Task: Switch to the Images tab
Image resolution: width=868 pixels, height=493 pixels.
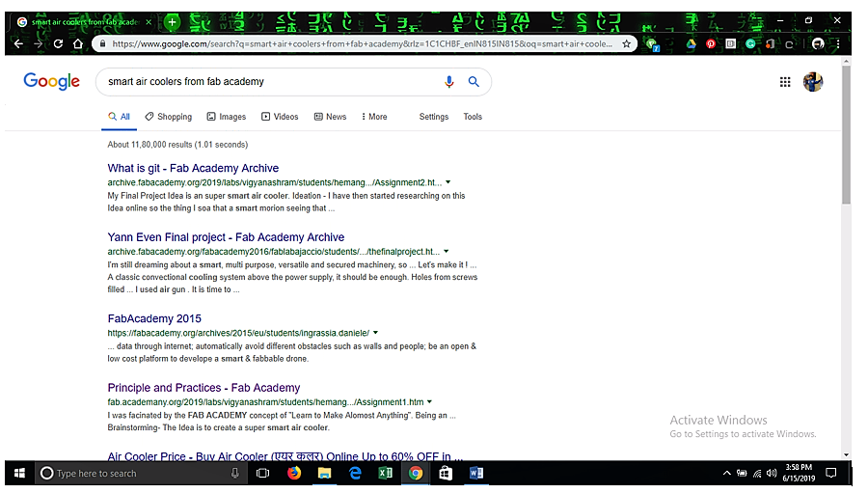Action: pyautogui.click(x=227, y=117)
